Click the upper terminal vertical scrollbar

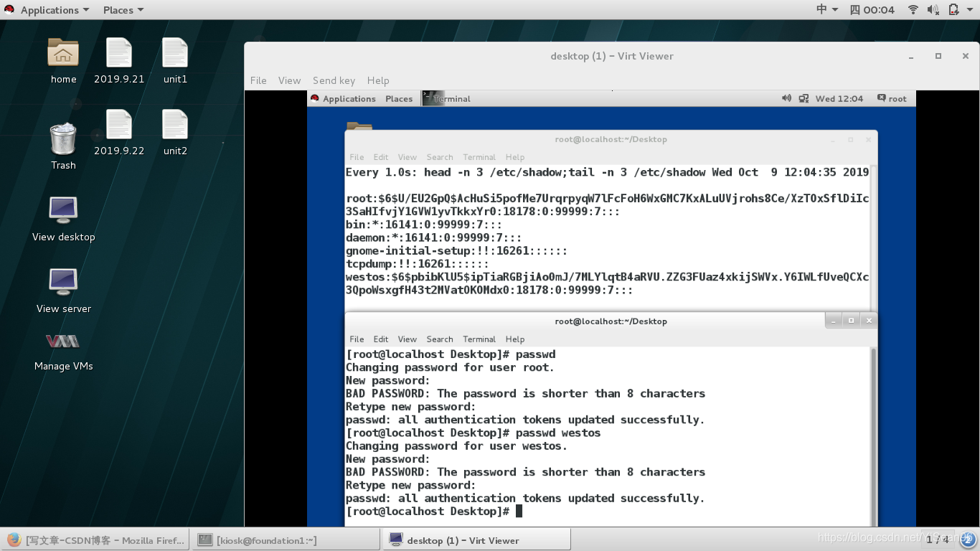872,238
